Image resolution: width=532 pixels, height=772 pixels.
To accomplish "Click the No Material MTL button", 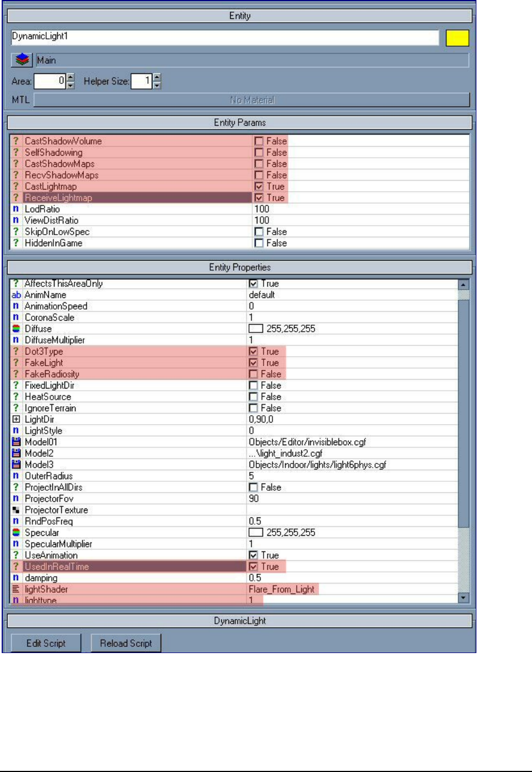I will pyautogui.click(x=252, y=100).
